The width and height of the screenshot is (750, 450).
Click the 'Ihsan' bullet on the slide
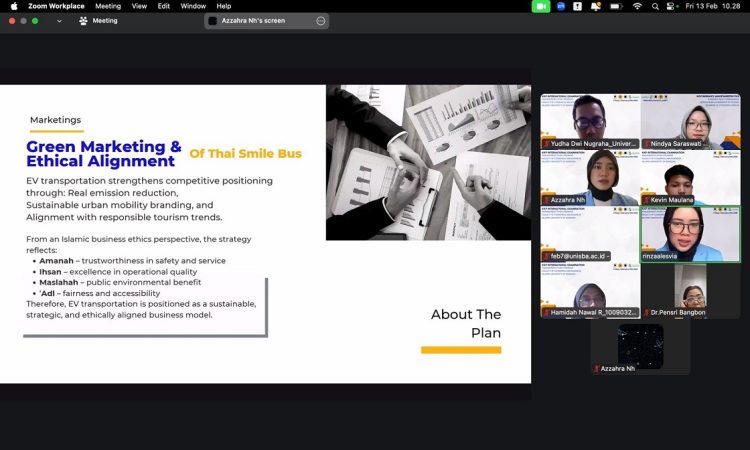coord(115,272)
